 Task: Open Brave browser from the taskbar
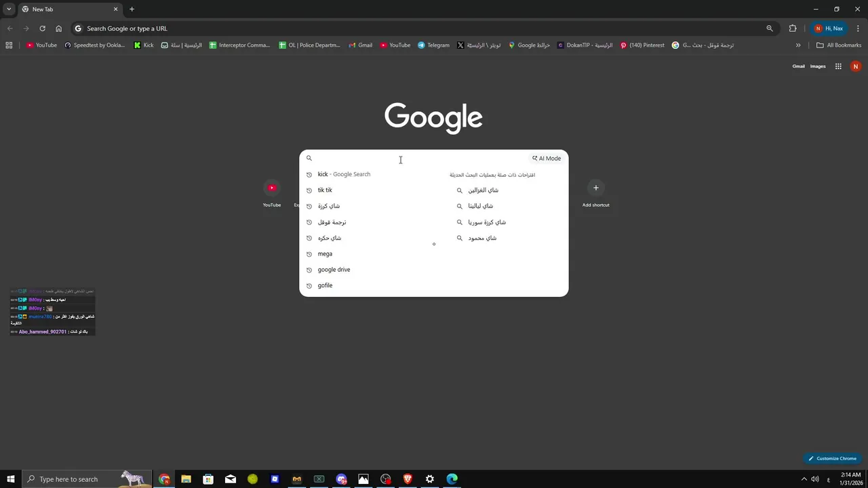coord(408,479)
